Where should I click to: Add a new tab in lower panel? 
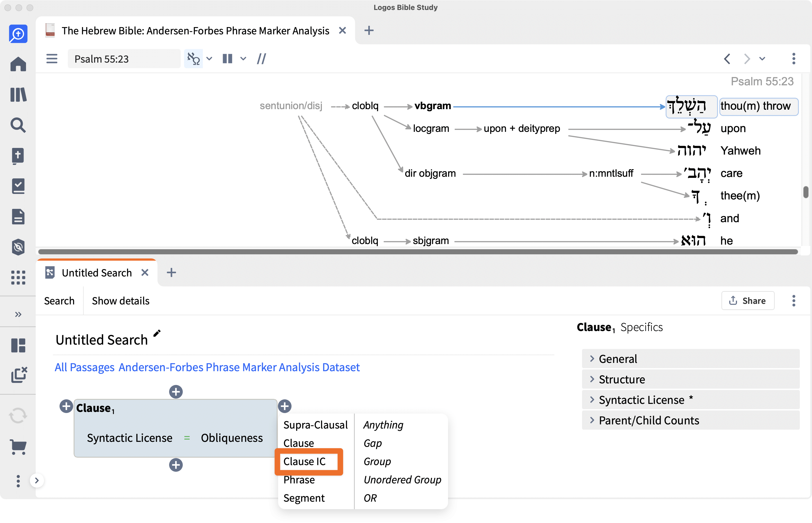coord(171,272)
